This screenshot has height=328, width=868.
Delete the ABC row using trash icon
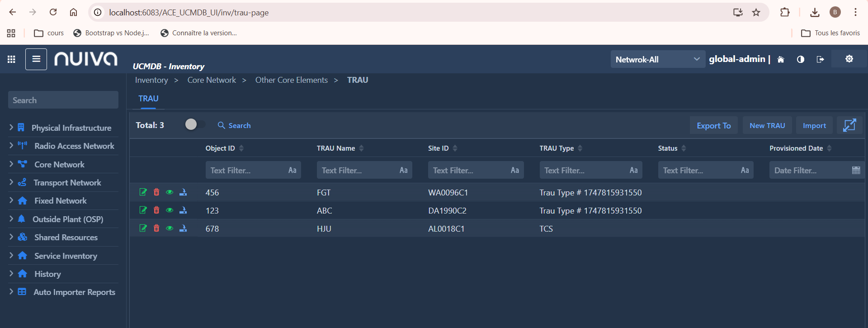(156, 210)
